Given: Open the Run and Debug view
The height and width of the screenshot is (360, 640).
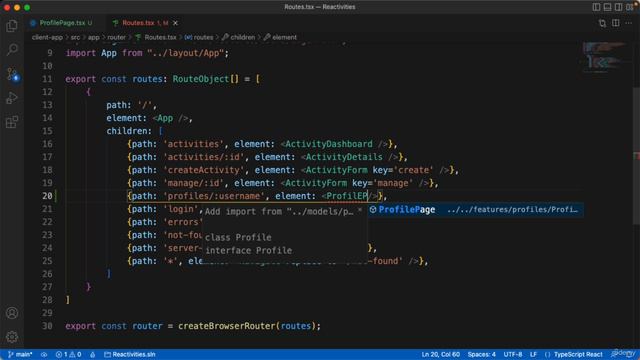Looking at the screenshot, I should point(12,98).
